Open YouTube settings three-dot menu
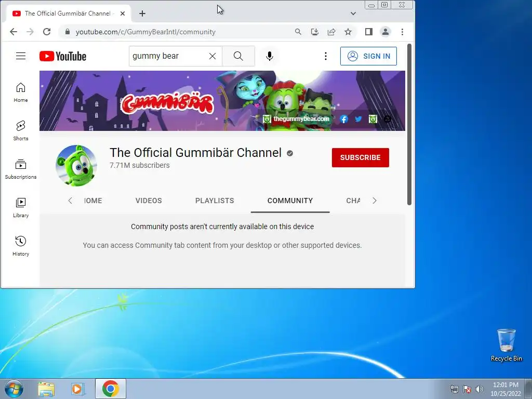532x399 pixels. point(325,56)
